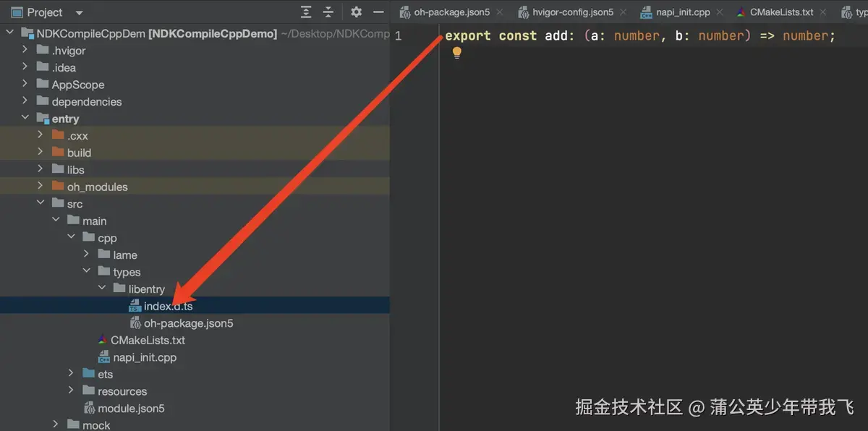Screen dimensions: 868x431
Task: Expand the ets folder
Action: (71, 374)
